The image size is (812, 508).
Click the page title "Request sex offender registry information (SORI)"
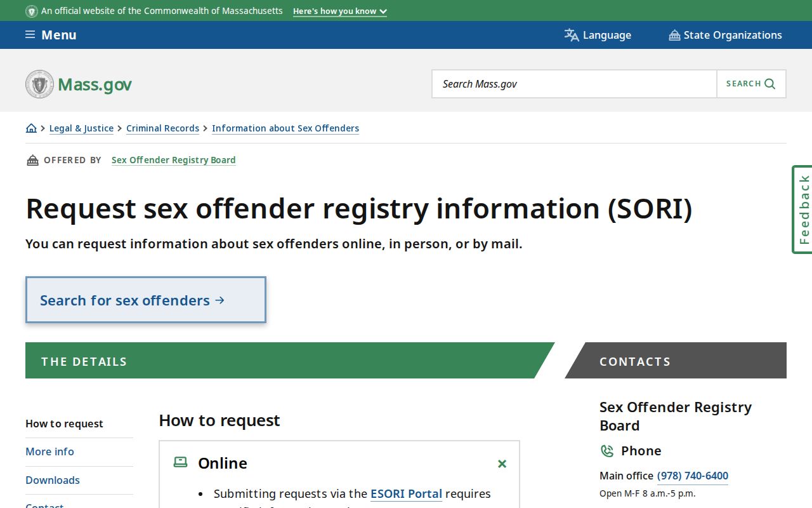359,208
